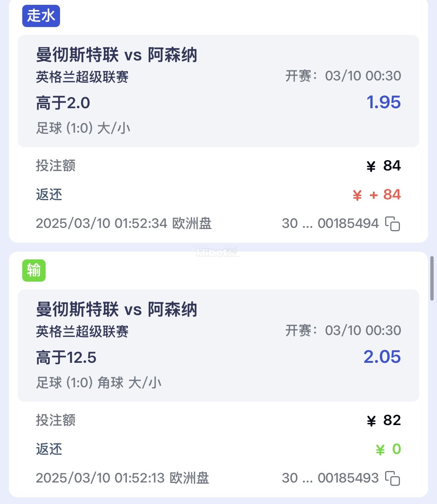Select the 1.95 odds value
Image resolution: width=437 pixels, height=504 pixels.
coord(383,102)
